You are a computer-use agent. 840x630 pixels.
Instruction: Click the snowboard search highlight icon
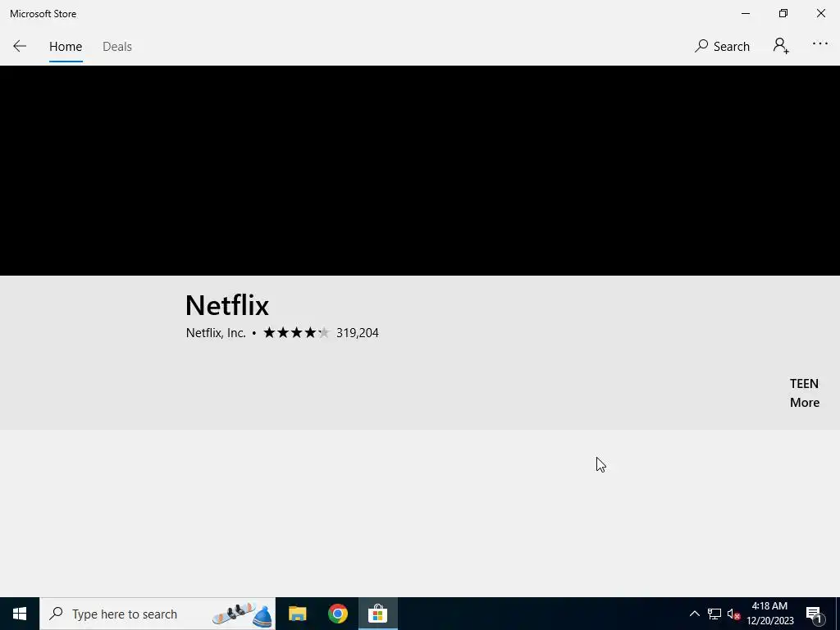(242, 614)
